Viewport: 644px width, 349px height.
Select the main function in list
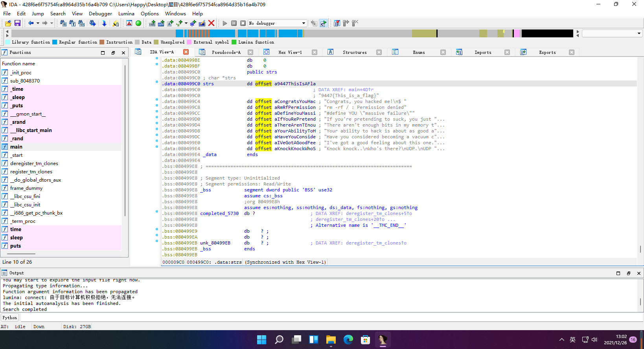click(16, 147)
